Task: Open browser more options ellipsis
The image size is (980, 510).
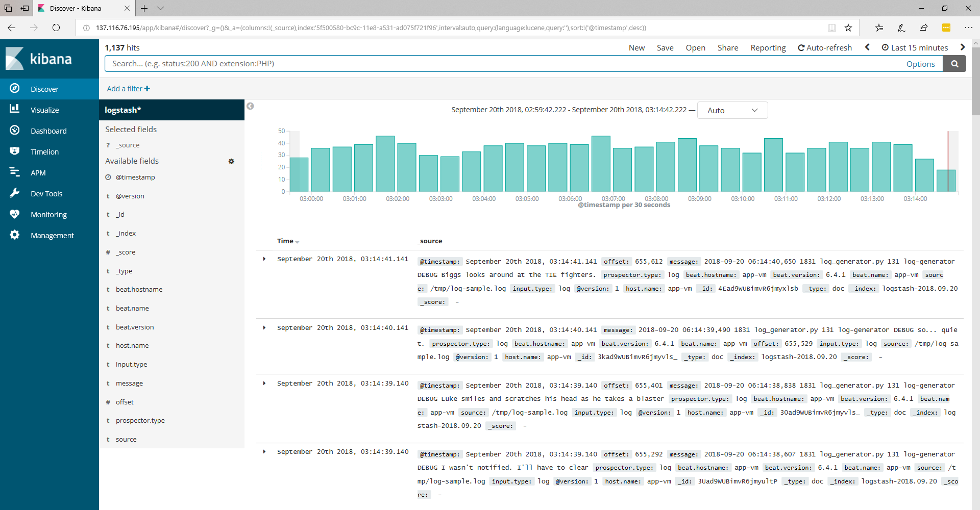Action: [x=969, y=28]
